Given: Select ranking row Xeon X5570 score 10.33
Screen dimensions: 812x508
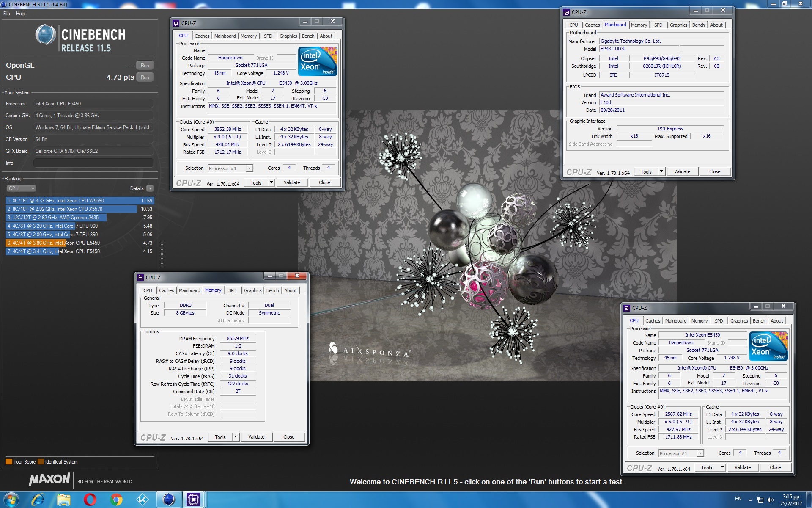Looking at the screenshot, I should (x=80, y=209).
